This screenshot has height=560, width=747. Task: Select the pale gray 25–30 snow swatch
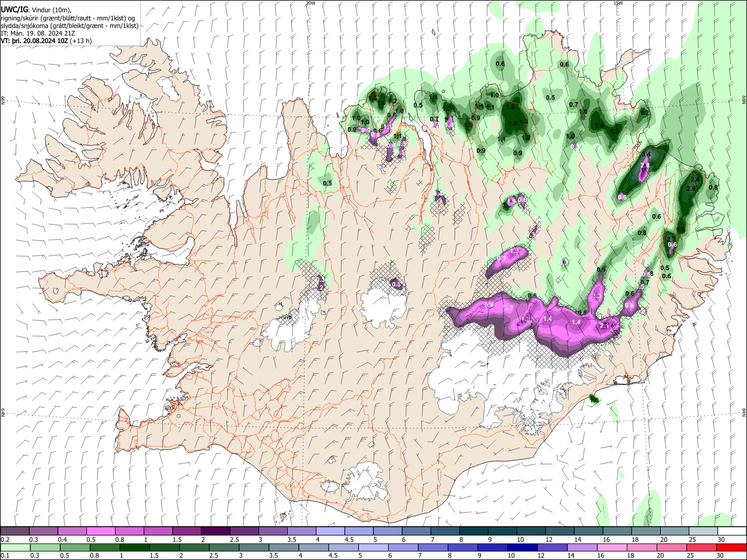point(703,531)
